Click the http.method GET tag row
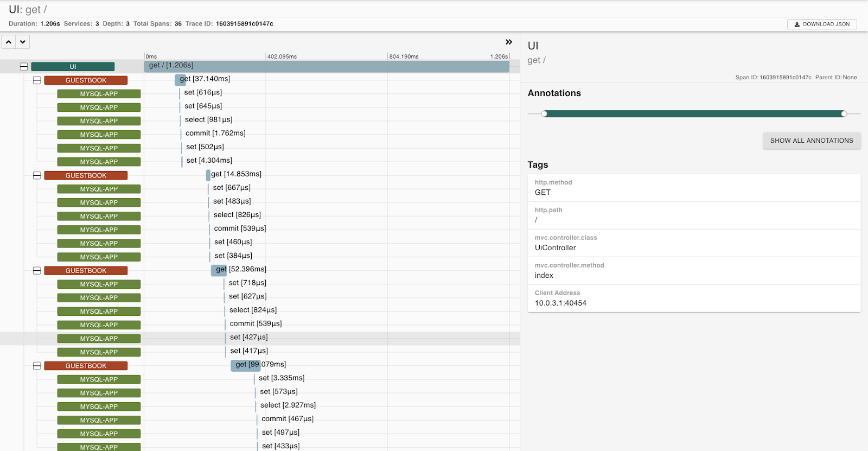Image resolution: width=868 pixels, height=451 pixels. [693, 188]
